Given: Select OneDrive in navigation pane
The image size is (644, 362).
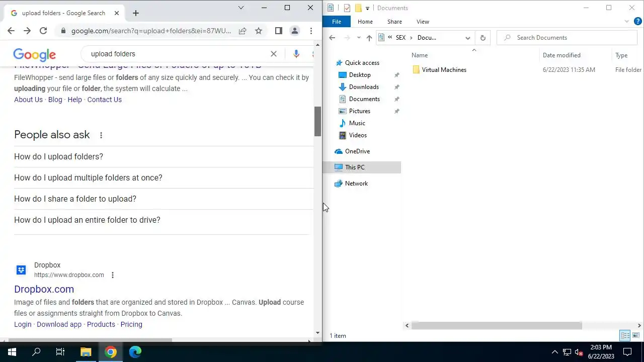Looking at the screenshot, I should pyautogui.click(x=357, y=151).
